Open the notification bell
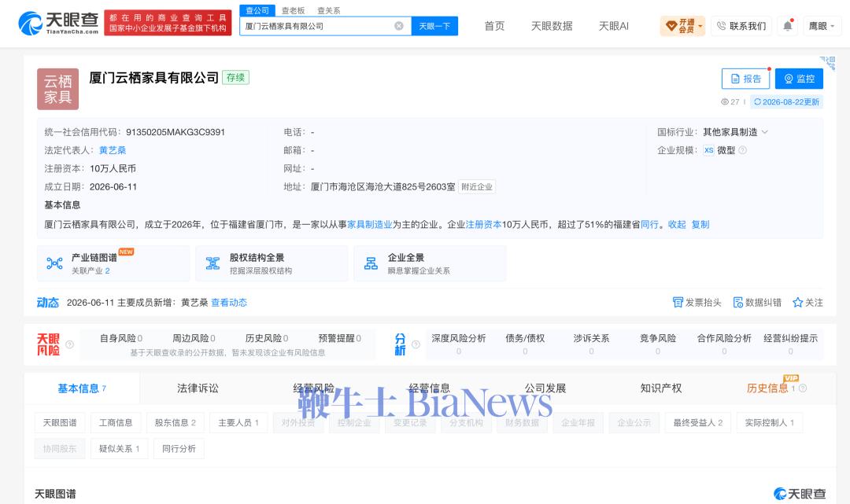850x504 pixels. click(x=788, y=25)
